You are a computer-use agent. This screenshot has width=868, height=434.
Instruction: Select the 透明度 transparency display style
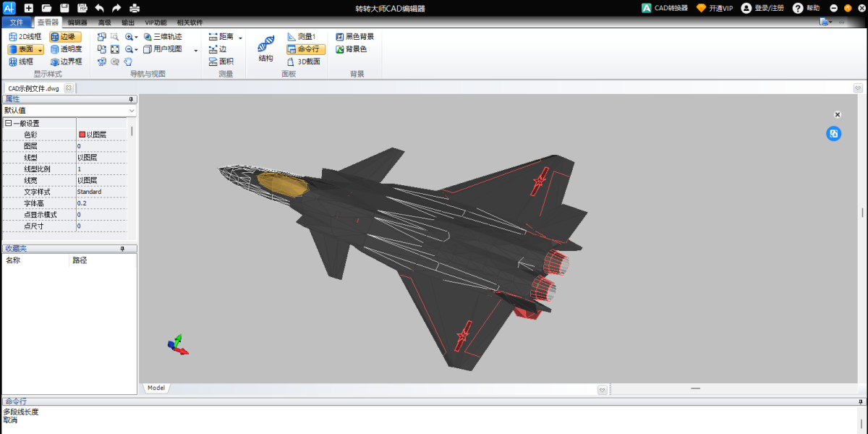click(66, 49)
